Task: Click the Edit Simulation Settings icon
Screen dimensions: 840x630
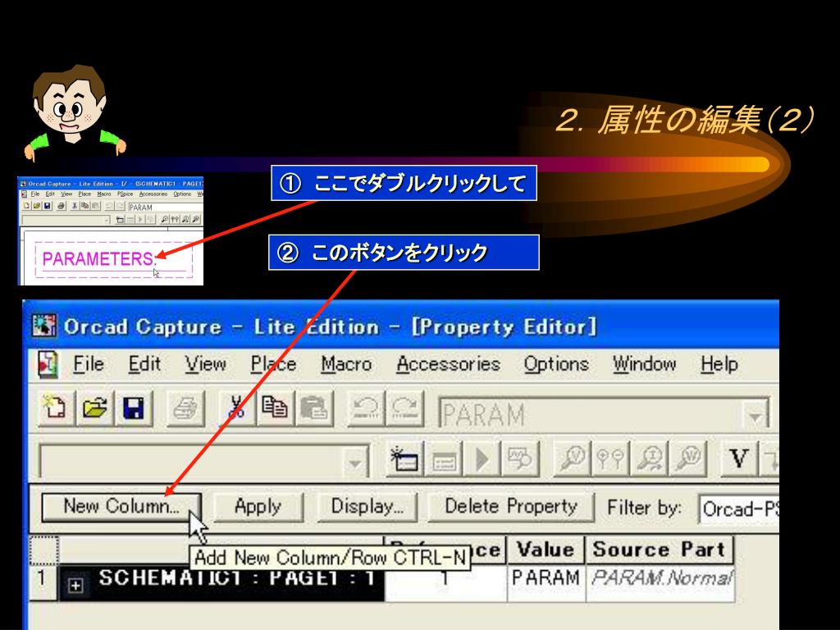Action: 444,459
